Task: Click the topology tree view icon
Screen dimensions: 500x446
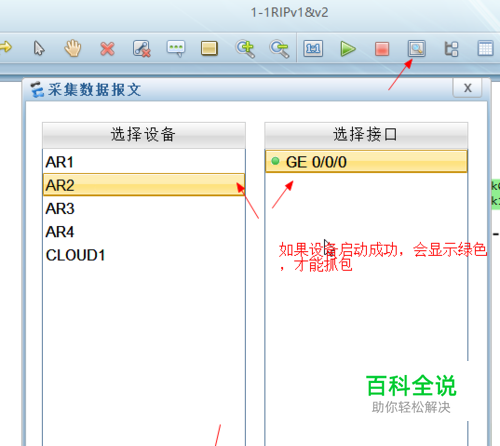Action: point(451,49)
